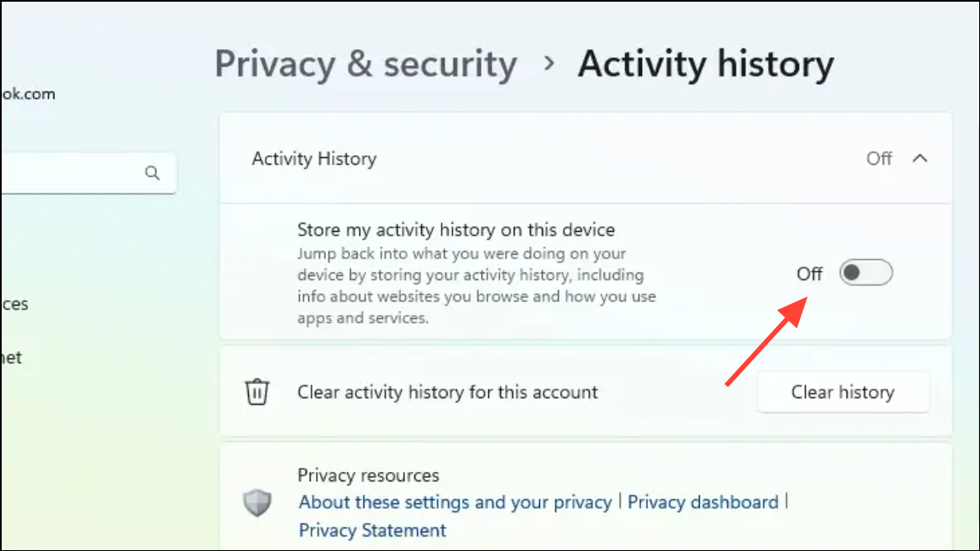Click Off status in Activity History header
This screenshot has height=551, width=980.
point(879,159)
